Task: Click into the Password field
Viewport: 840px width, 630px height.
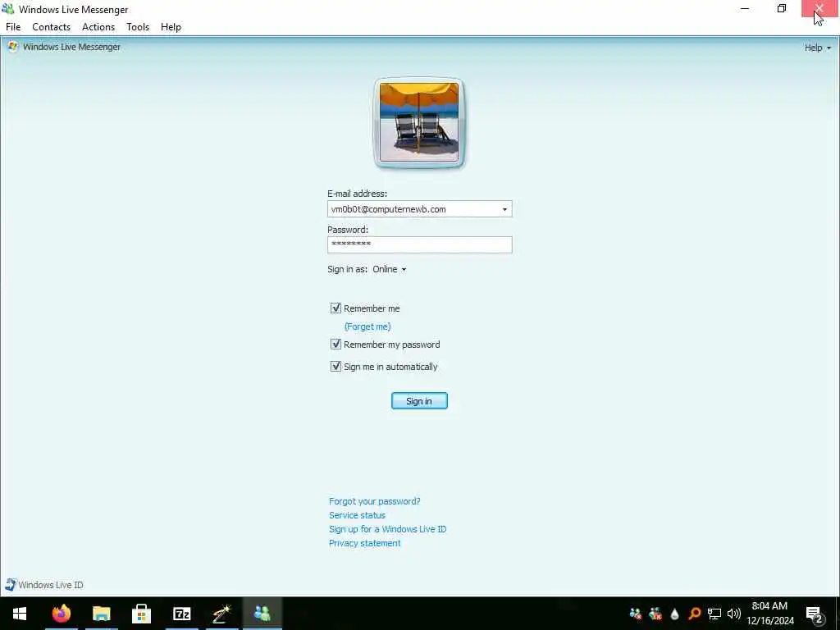Action: tap(419, 244)
